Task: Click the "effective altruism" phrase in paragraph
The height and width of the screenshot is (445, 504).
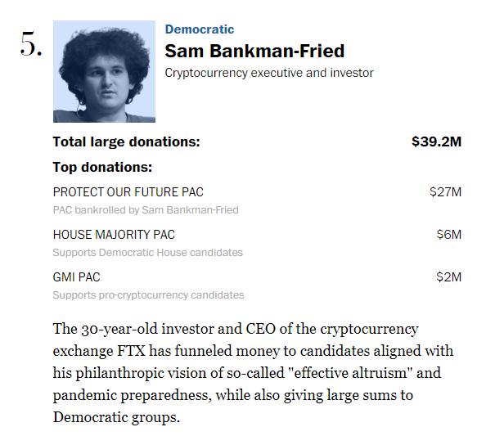Action: tap(343, 374)
